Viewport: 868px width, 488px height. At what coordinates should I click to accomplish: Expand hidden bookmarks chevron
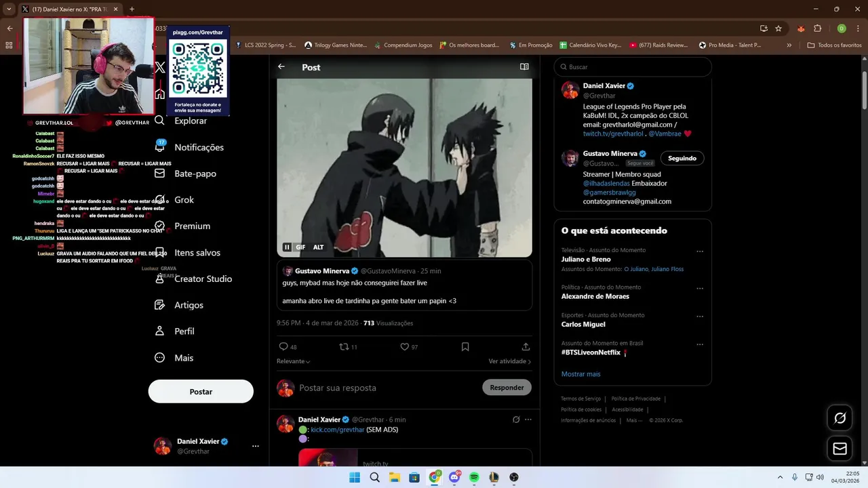coord(789,45)
